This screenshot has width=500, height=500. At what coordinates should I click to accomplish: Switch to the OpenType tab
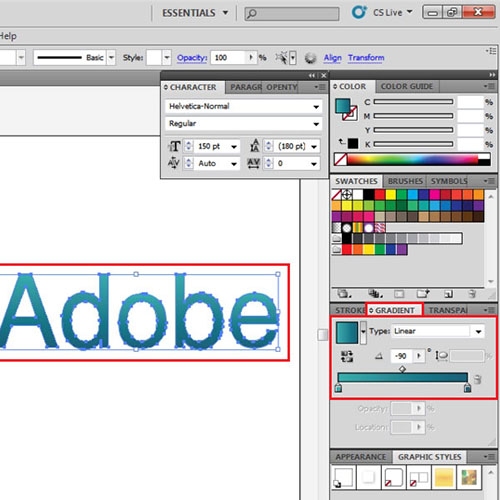(x=282, y=87)
